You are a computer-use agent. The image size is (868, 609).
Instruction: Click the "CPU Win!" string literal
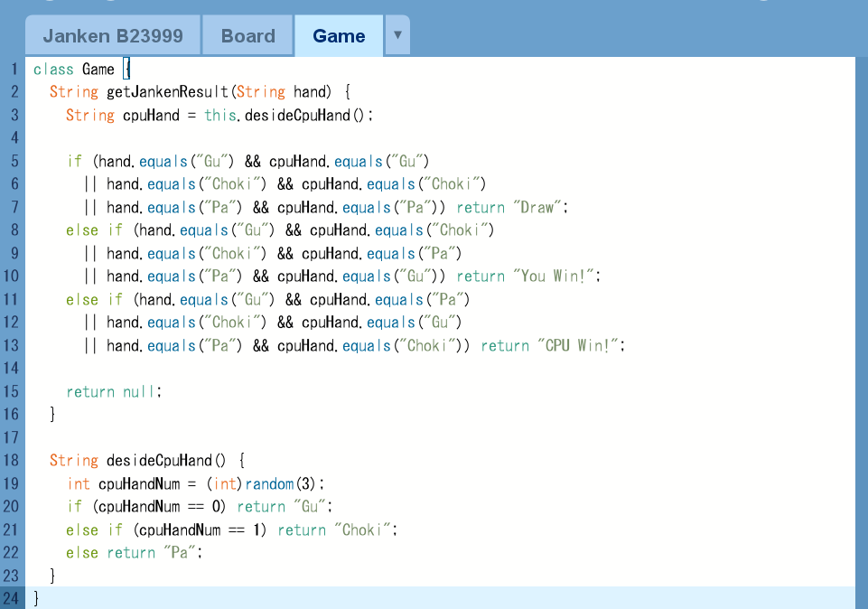[579, 346]
